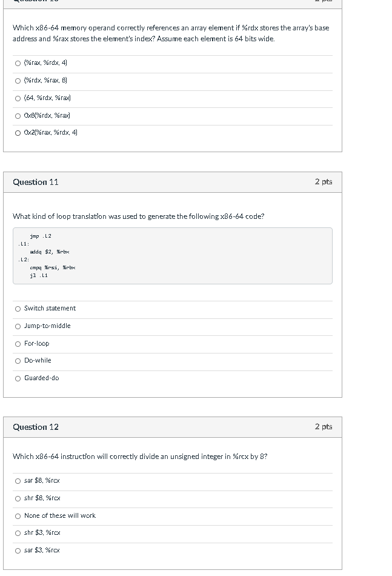
Task: Click the loop translation question text
Action: [x=138, y=216]
